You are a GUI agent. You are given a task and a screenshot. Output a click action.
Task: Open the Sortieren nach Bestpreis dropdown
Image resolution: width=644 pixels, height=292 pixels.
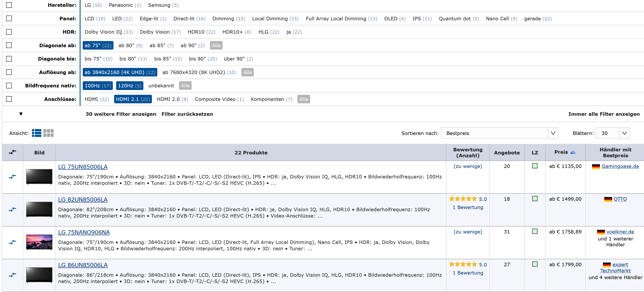(x=499, y=133)
